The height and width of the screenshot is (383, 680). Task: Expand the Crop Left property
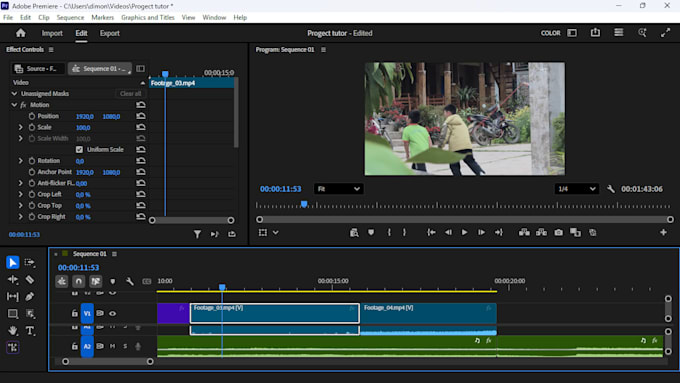20,194
